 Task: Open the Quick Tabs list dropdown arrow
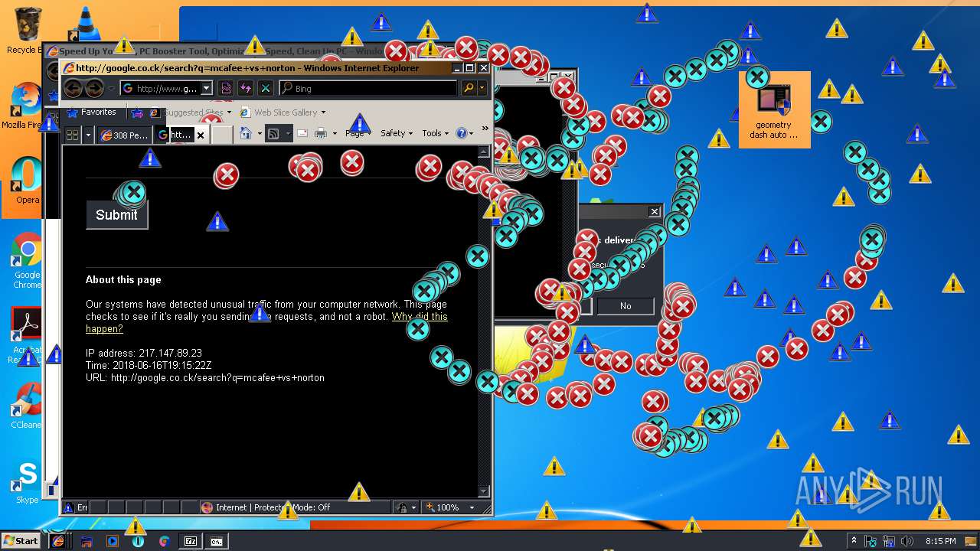[x=88, y=135]
